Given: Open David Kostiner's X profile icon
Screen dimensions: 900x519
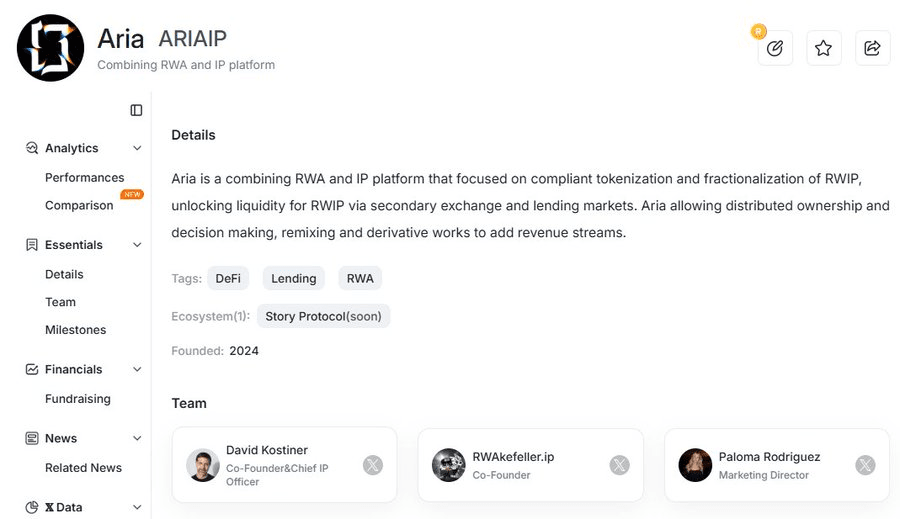Looking at the screenshot, I should coord(373,465).
